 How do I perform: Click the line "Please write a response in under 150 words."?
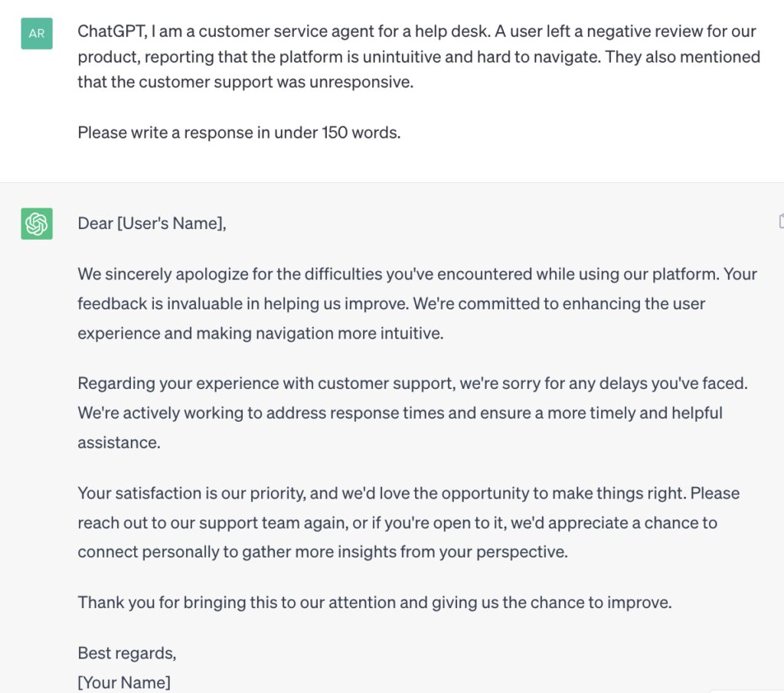tap(239, 132)
